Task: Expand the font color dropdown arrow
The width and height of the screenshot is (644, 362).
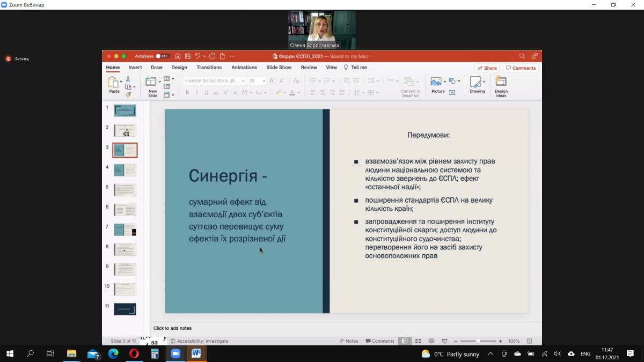Action: (x=299, y=93)
